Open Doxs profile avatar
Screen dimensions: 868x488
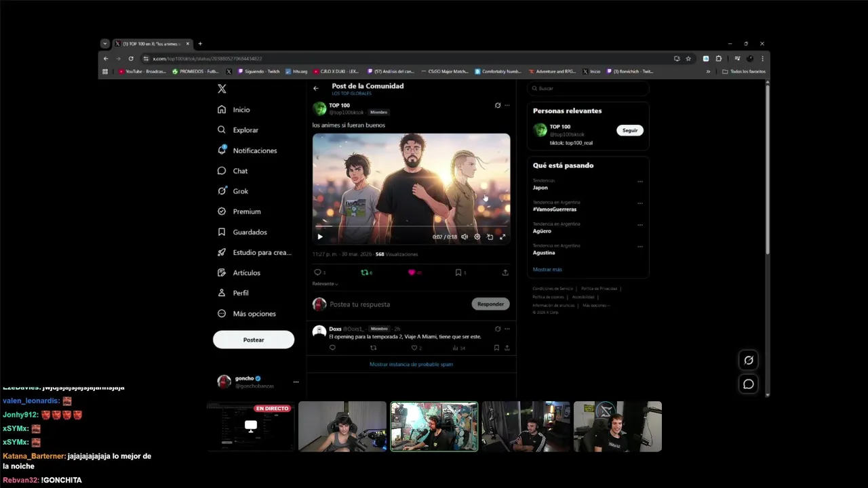(x=319, y=331)
